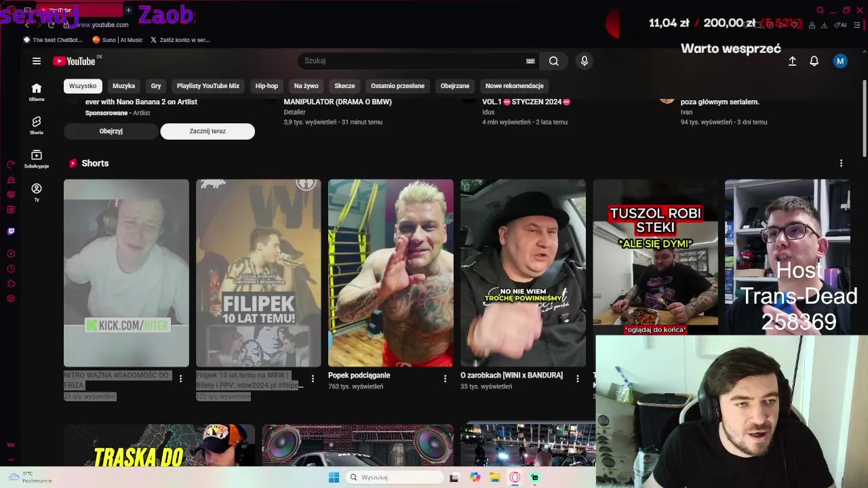Open the upload/create icon
Viewport: 868px width, 488px height.
pos(792,61)
